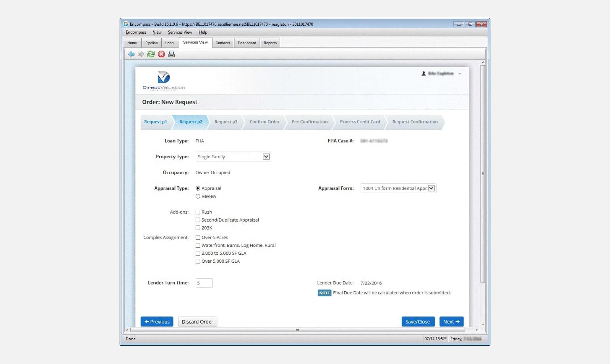The height and width of the screenshot is (364, 610).
Task: Print page using the printer icon
Action: coord(171,54)
